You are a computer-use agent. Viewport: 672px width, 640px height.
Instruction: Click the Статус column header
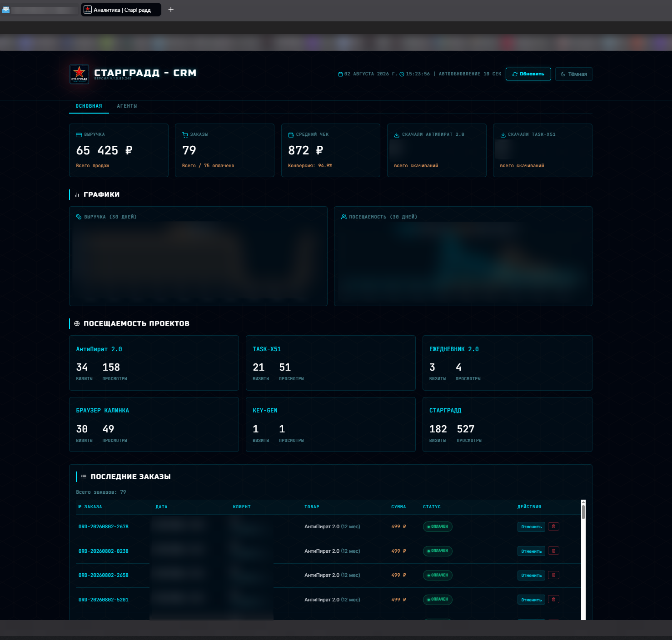coord(432,507)
